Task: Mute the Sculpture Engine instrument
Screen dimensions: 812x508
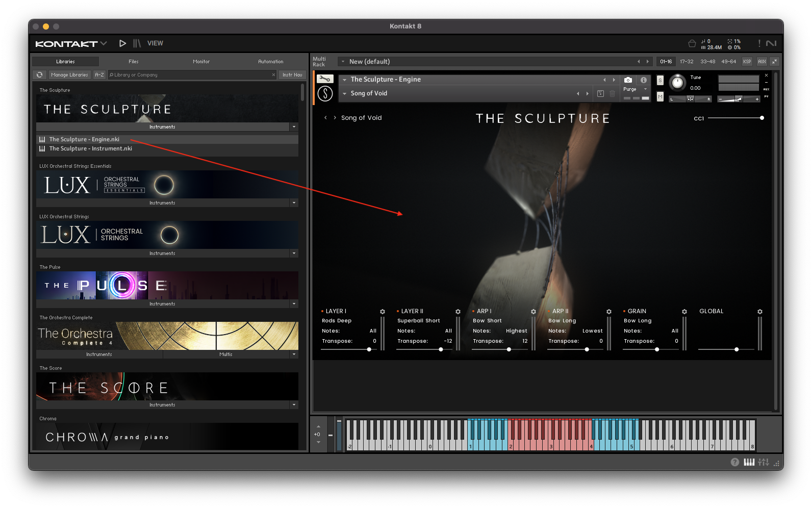Action: (x=660, y=96)
